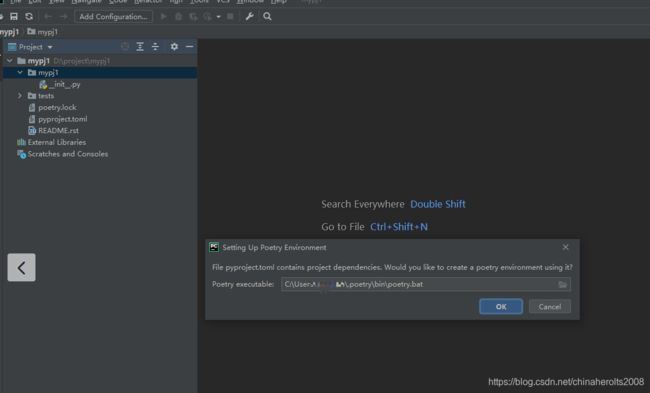Click the Select Opened File locate icon
This screenshot has height=393, width=650.
coord(125,47)
